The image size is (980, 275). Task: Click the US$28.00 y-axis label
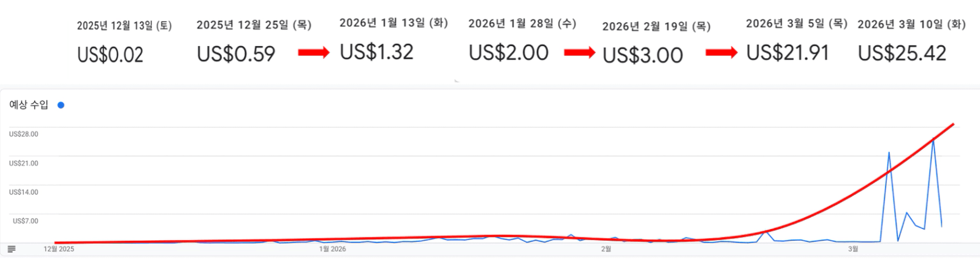coord(23,134)
